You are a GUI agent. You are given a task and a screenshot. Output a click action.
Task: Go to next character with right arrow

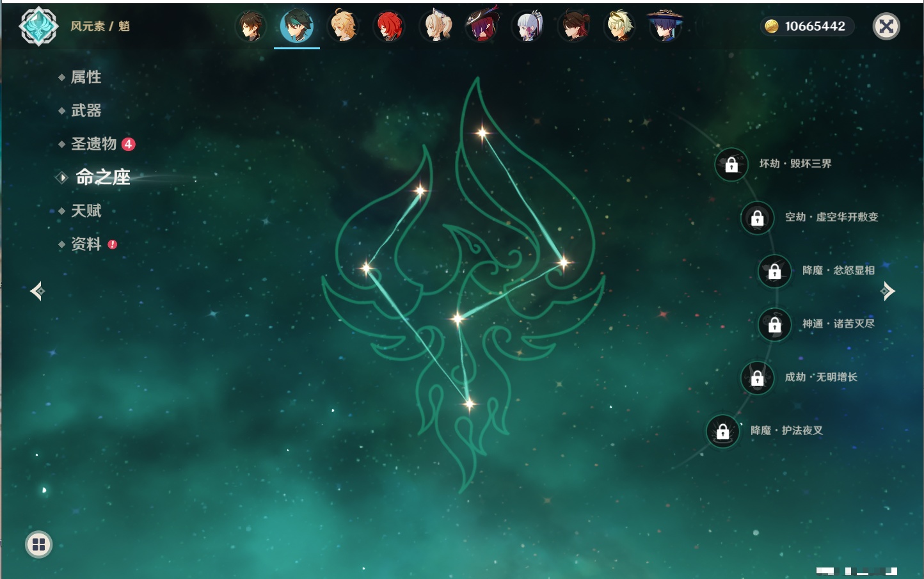(x=887, y=291)
